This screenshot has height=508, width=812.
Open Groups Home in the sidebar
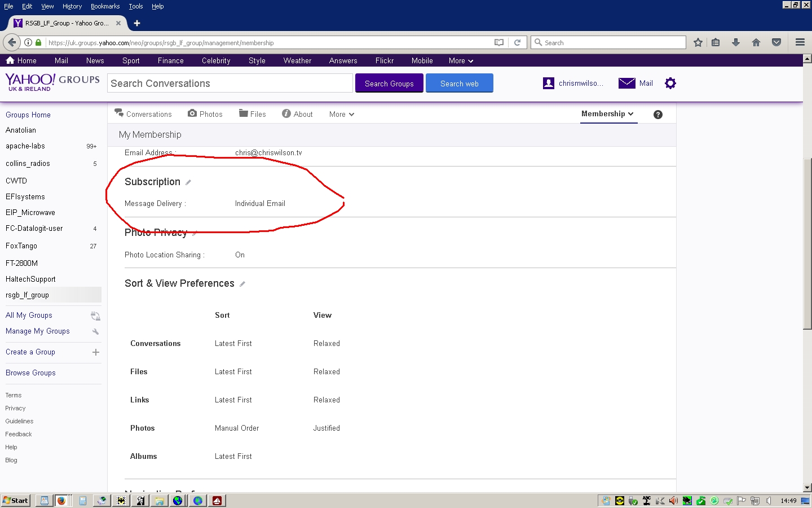click(x=28, y=115)
